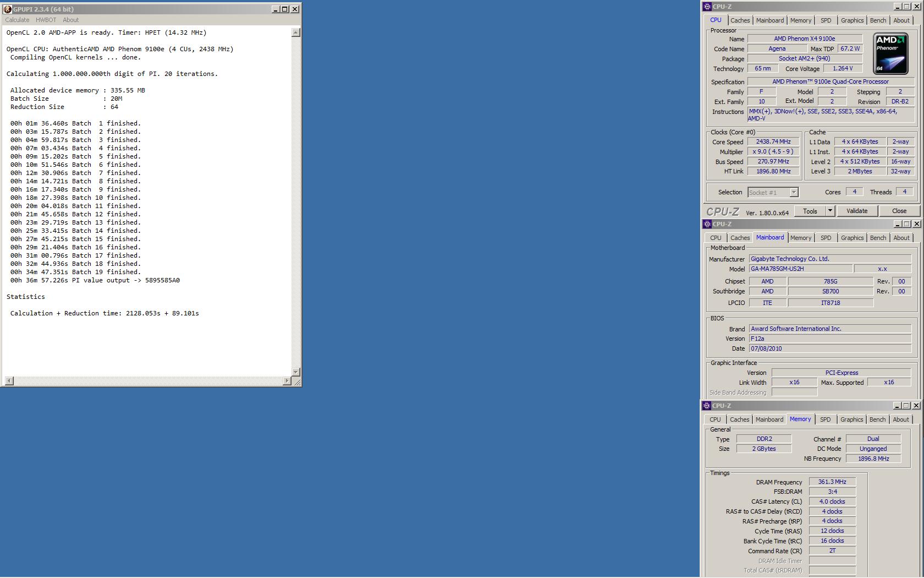The width and height of the screenshot is (924, 578).
Task: Click the Close button in CPU-Z
Action: click(899, 211)
